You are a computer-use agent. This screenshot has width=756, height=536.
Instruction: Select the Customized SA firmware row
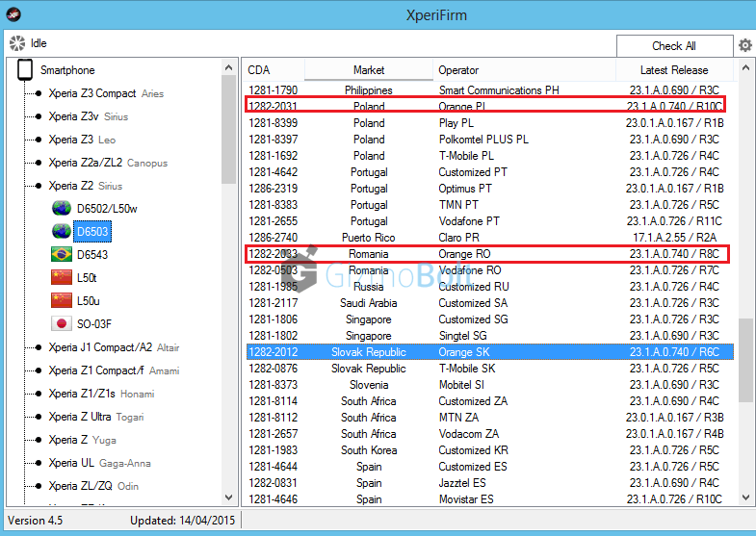pos(490,303)
